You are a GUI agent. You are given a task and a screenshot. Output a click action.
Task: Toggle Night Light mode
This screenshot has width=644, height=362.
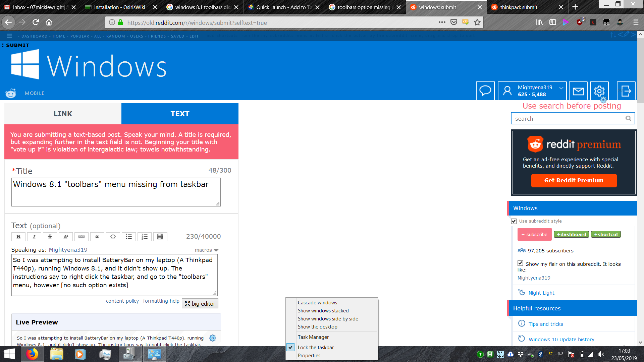(x=541, y=293)
